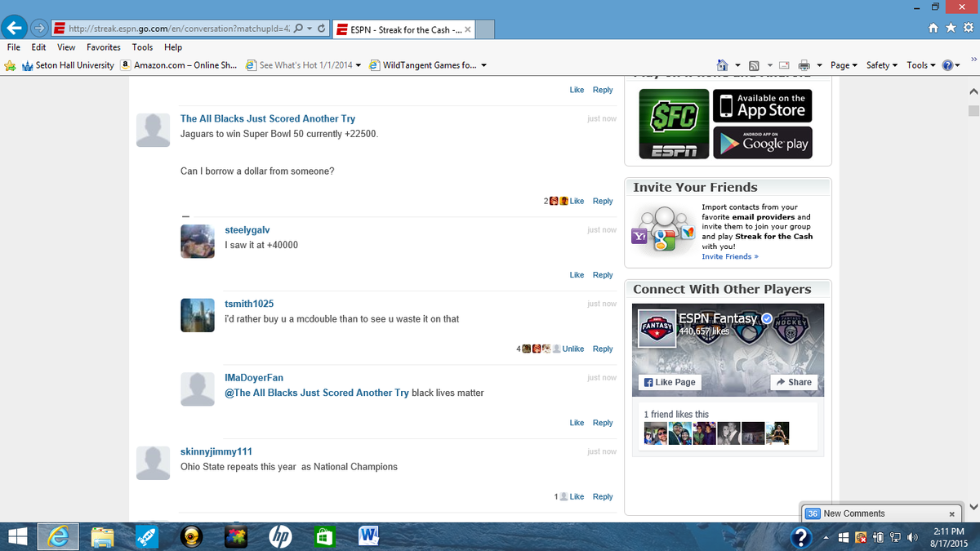Click the Refresh icon in address bar
This screenshot has height=551, width=980.
(x=322, y=29)
